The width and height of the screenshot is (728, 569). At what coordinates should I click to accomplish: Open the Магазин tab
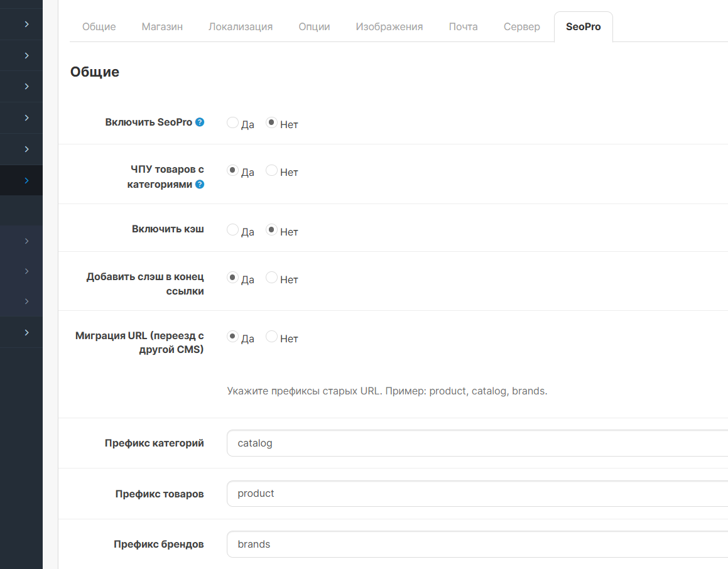(x=162, y=27)
